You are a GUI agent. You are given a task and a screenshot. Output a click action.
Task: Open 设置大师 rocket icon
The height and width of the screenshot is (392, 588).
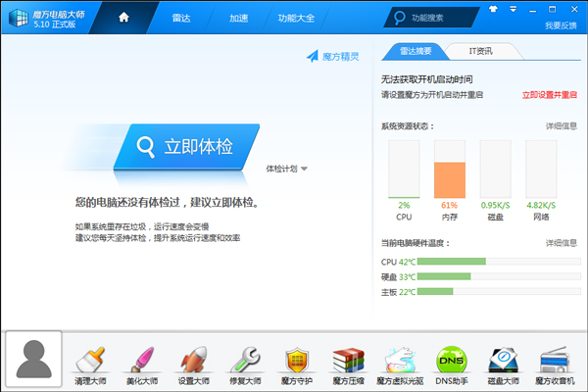point(193,360)
